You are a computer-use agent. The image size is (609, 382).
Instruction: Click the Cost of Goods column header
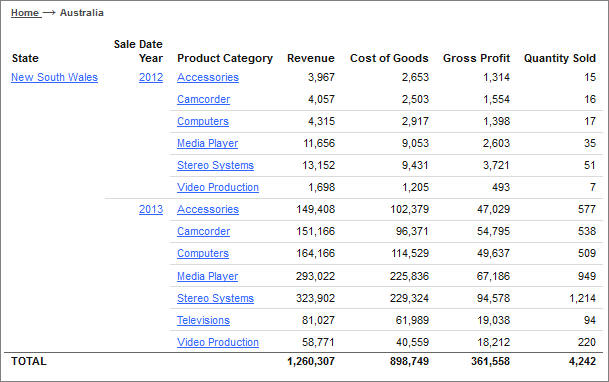(389, 58)
